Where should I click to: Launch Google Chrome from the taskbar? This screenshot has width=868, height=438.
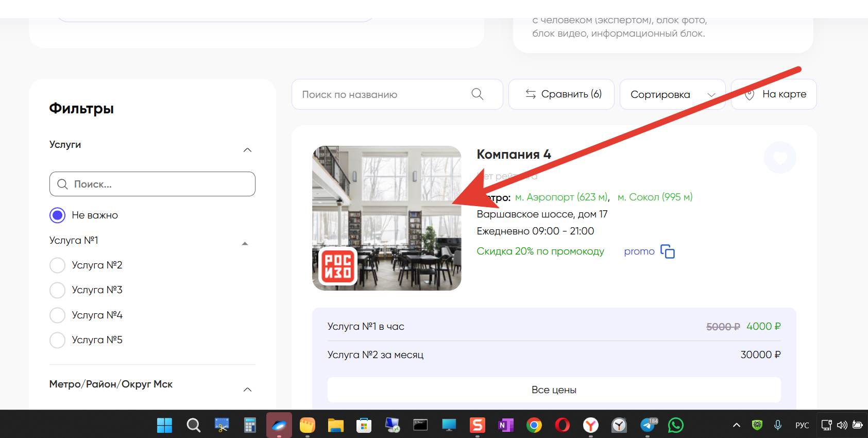534,425
